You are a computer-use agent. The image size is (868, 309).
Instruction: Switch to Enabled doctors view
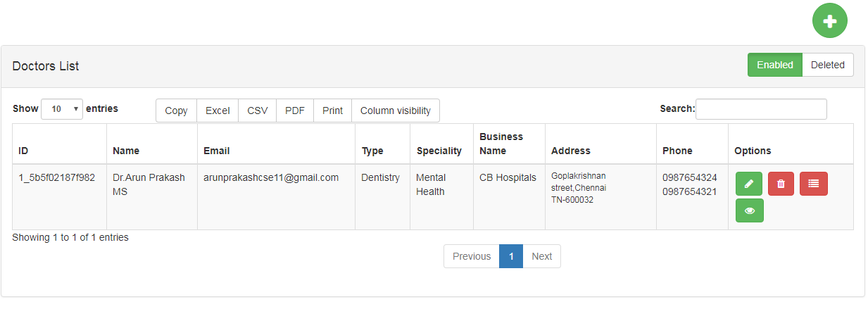(774, 65)
